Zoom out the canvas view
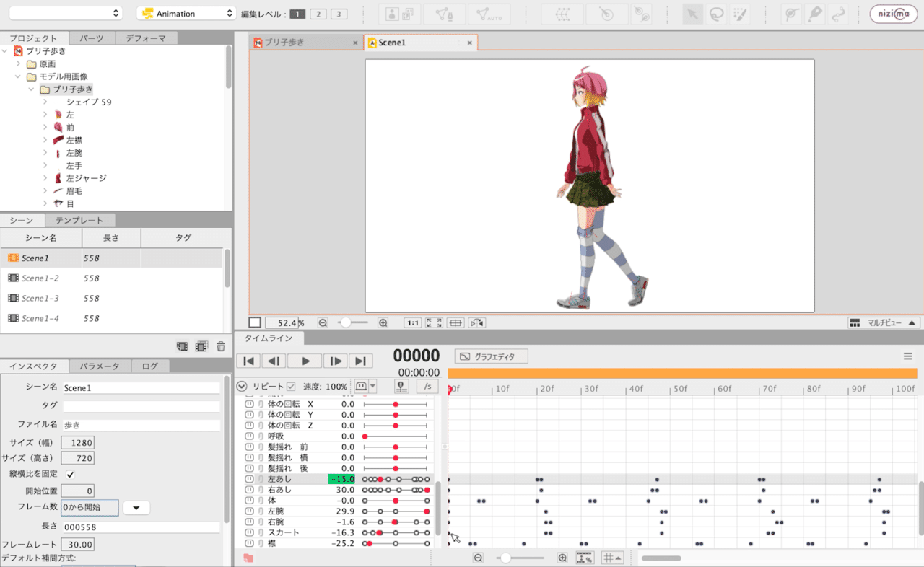The height and width of the screenshot is (567, 924). (323, 323)
